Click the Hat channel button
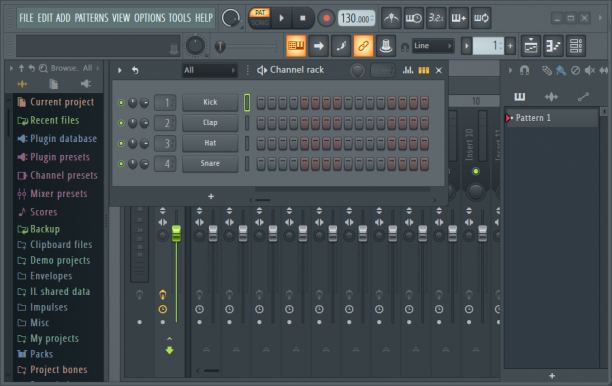Screen dimensions: 612x386 tap(210, 143)
